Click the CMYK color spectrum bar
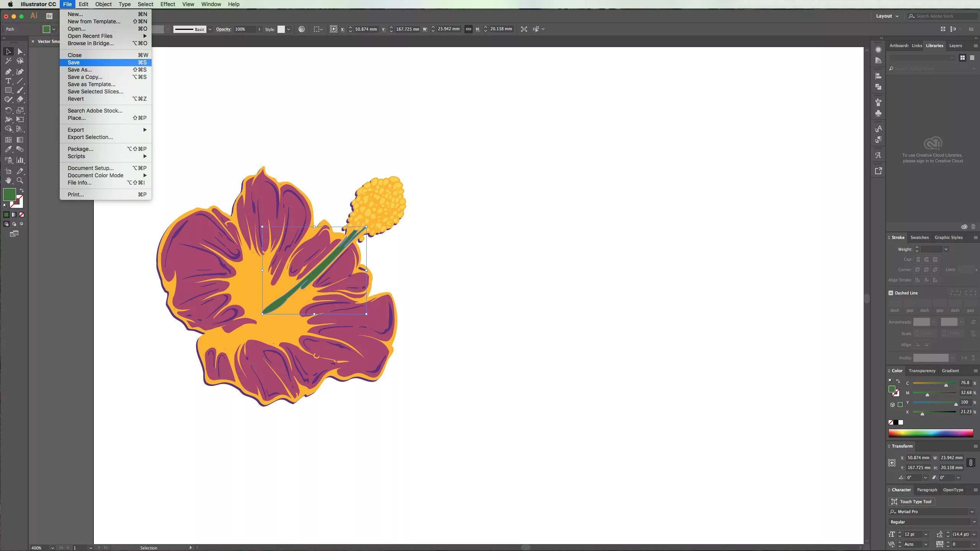 tap(931, 433)
